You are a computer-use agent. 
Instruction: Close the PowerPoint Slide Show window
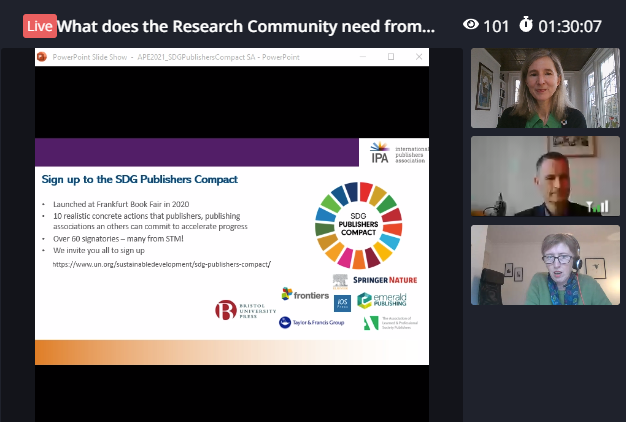pyautogui.click(x=419, y=57)
